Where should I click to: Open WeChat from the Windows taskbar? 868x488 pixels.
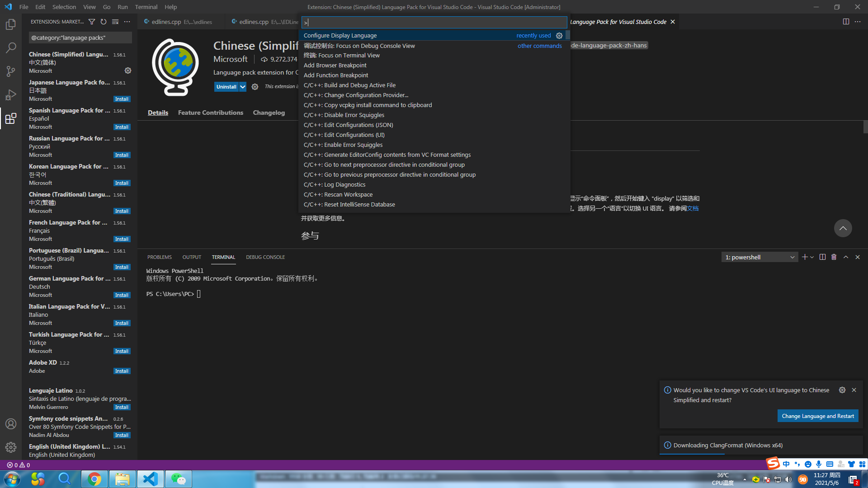(179, 479)
